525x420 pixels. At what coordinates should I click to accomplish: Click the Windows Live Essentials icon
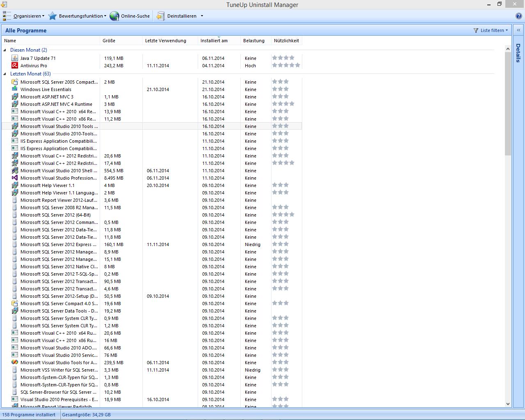pyautogui.click(x=15, y=89)
